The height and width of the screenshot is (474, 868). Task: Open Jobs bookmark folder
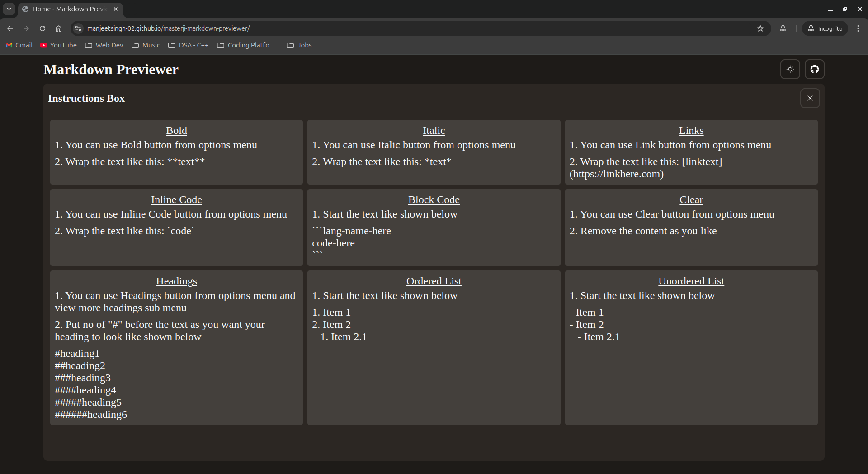[299, 45]
